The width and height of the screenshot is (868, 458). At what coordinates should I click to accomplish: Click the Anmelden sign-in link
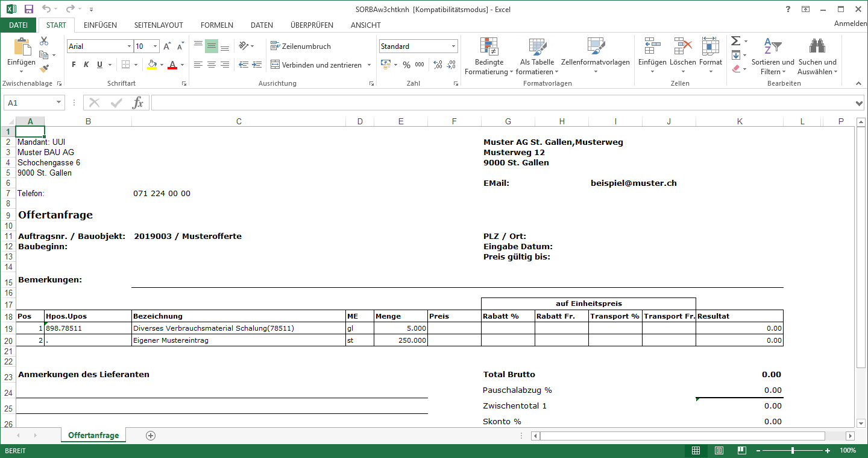tap(850, 24)
